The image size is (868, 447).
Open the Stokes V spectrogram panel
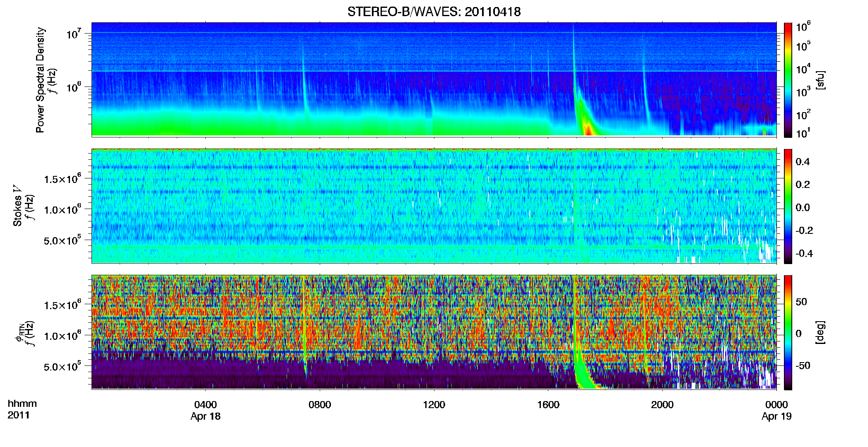[x=434, y=206]
